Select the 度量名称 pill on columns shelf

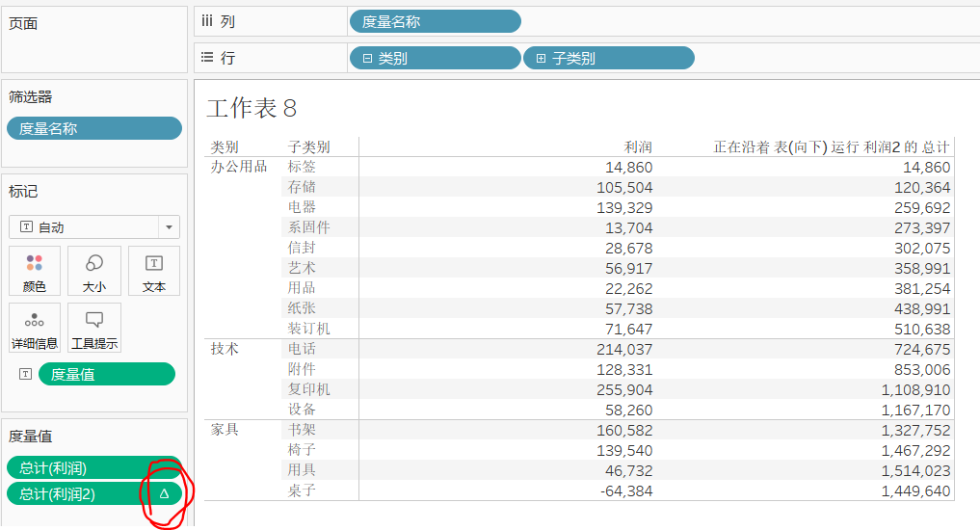click(x=435, y=21)
